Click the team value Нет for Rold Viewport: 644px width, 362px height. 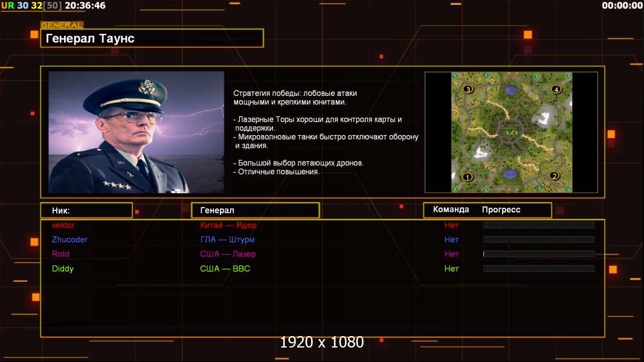click(x=451, y=254)
